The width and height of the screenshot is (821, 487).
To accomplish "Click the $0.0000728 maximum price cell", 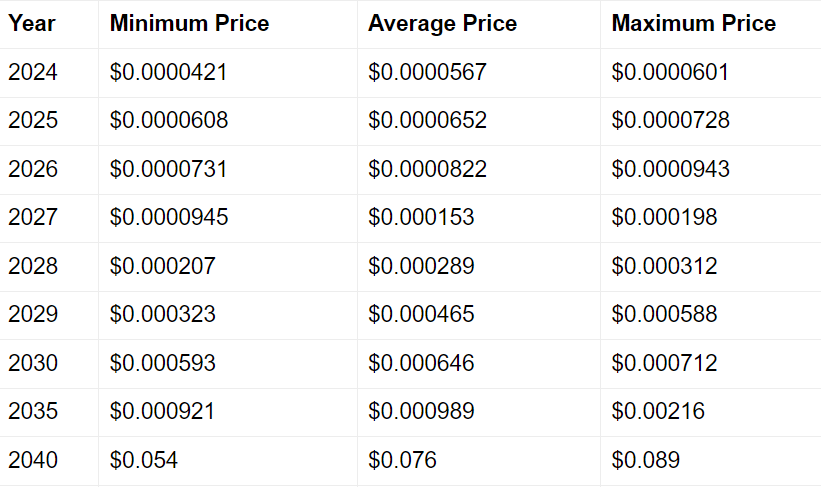I will pyautogui.click(x=670, y=121).
